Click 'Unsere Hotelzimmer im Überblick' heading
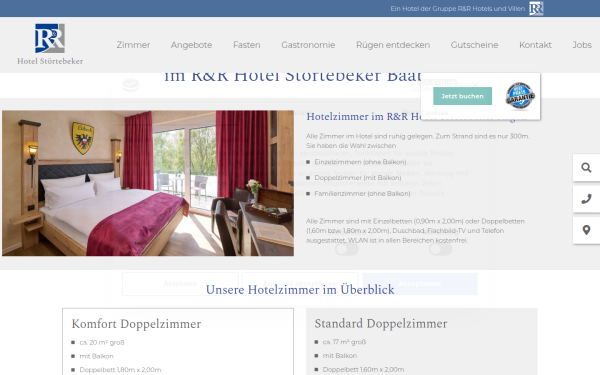 point(300,290)
